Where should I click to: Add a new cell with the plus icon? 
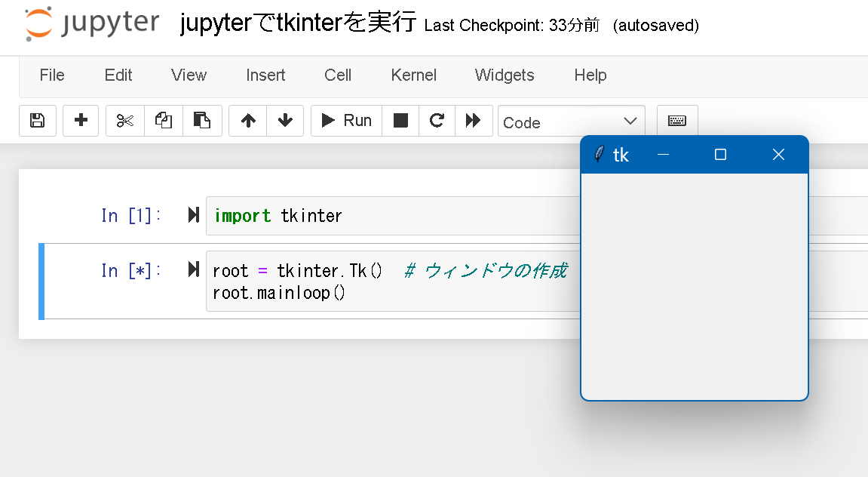click(80, 120)
